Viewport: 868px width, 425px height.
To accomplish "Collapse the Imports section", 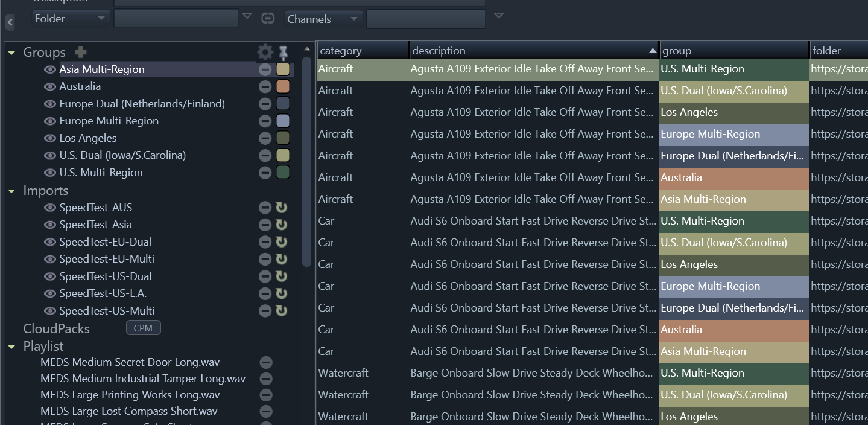I will pyautogui.click(x=11, y=191).
